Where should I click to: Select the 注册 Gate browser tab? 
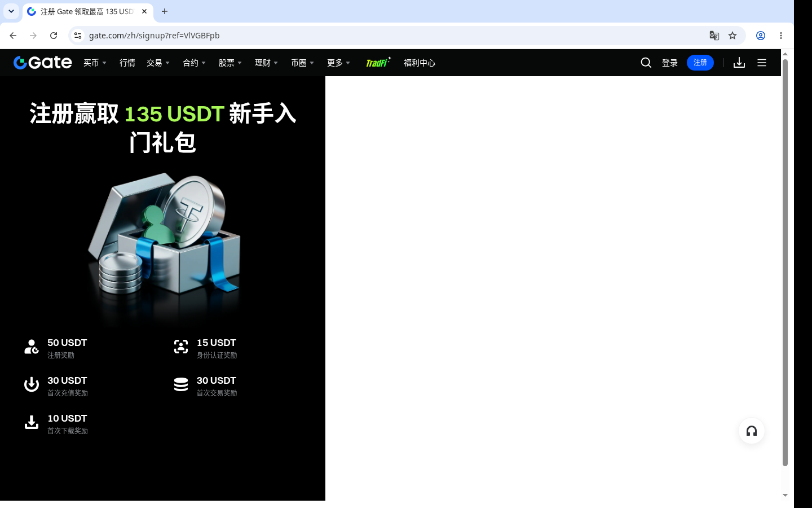88,12
